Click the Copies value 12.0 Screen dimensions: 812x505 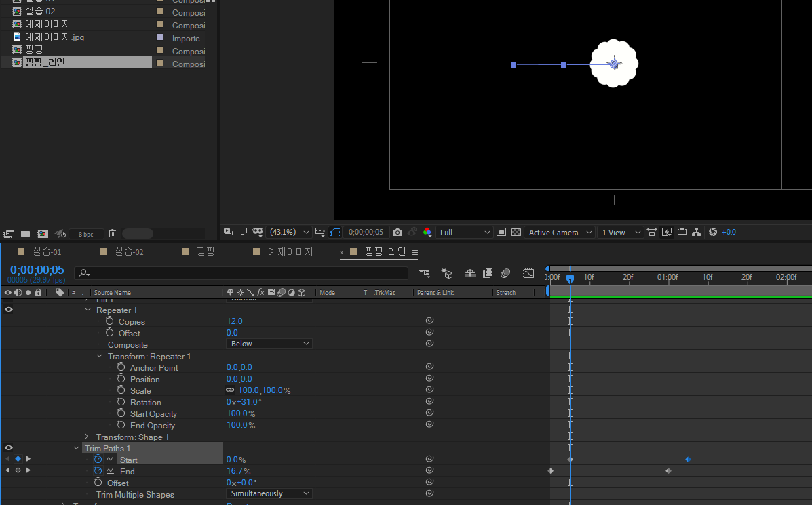point(235,321)
